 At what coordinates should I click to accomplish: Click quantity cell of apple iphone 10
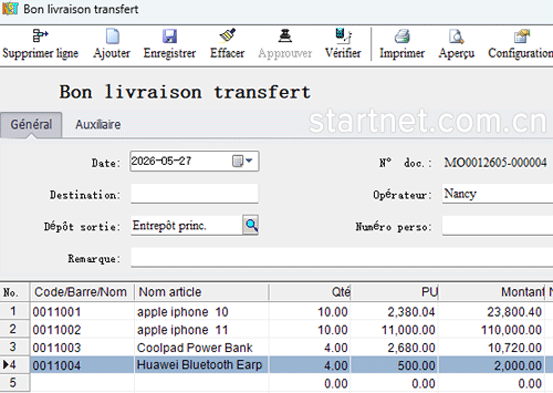pyautogui.click(x=310, y=312)
